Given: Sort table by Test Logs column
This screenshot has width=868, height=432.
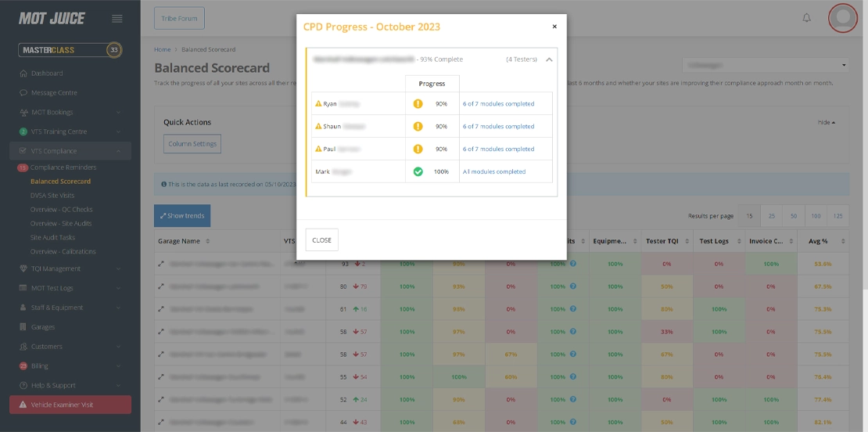Looking at the screenshot, I should (719, 242).
